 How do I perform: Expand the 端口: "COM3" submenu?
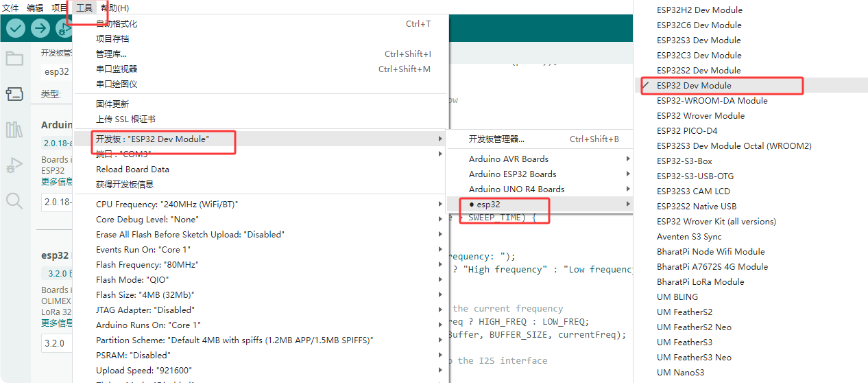pos(261,154)
